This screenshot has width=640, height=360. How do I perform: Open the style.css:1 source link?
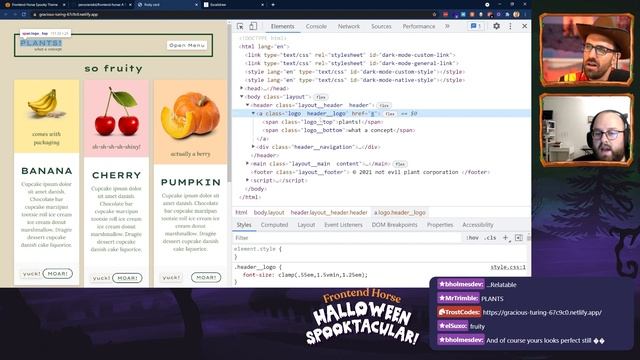(x=508, y=267)
